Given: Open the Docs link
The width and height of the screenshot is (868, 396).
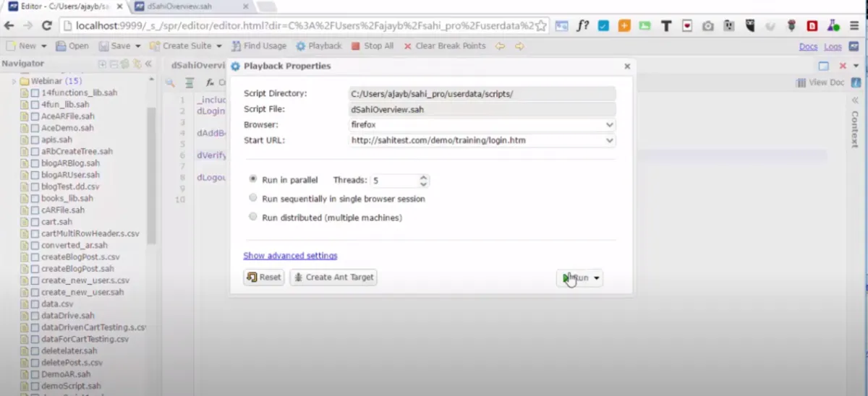Looking at the screenshot, I should pyautogui.click(x=808, y=46).
